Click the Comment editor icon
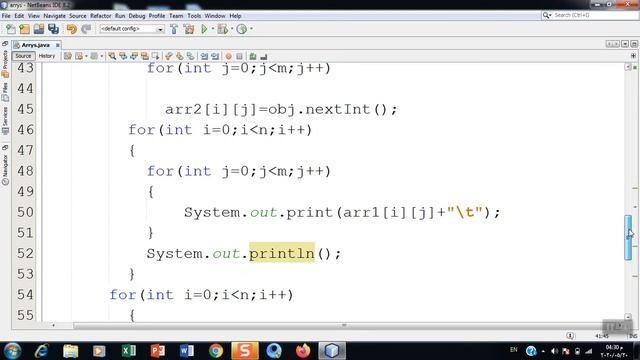The image size is (640, 360). pos(253,56)
